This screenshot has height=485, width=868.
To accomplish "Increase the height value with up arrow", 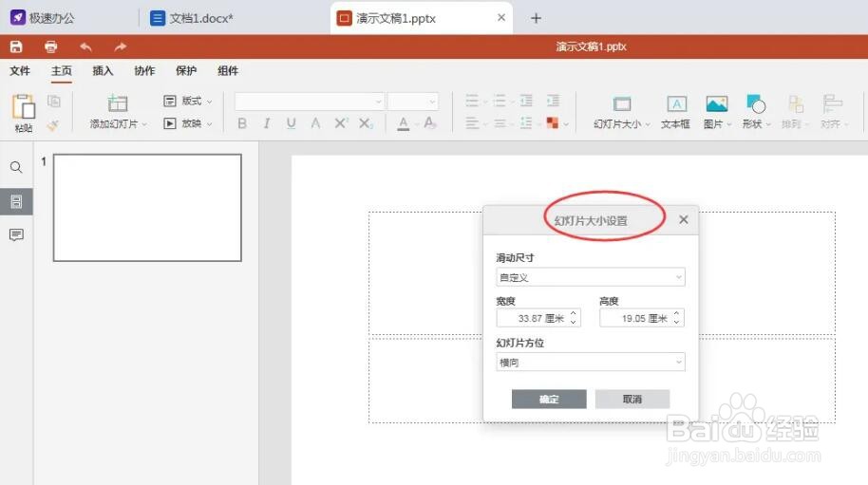I will point(676,313).
